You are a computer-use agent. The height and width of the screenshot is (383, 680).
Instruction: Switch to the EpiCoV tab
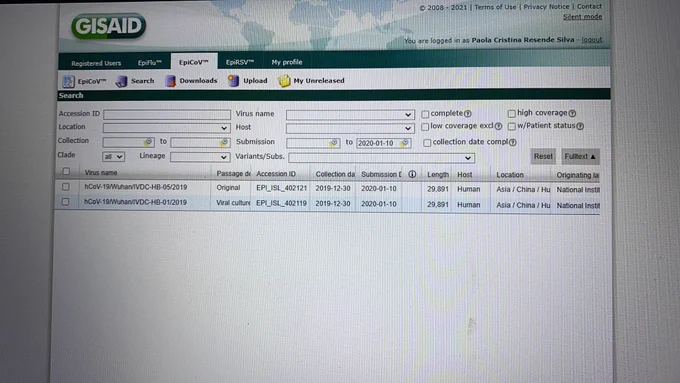193,62
